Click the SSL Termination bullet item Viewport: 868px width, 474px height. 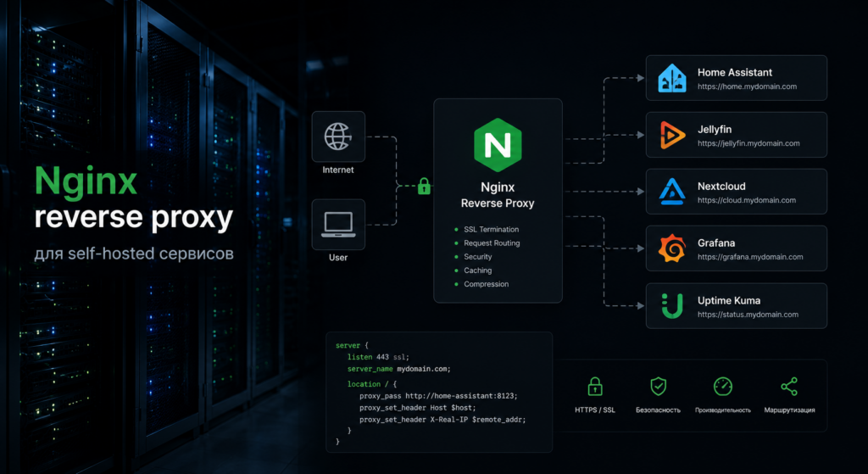click(487, 229)
